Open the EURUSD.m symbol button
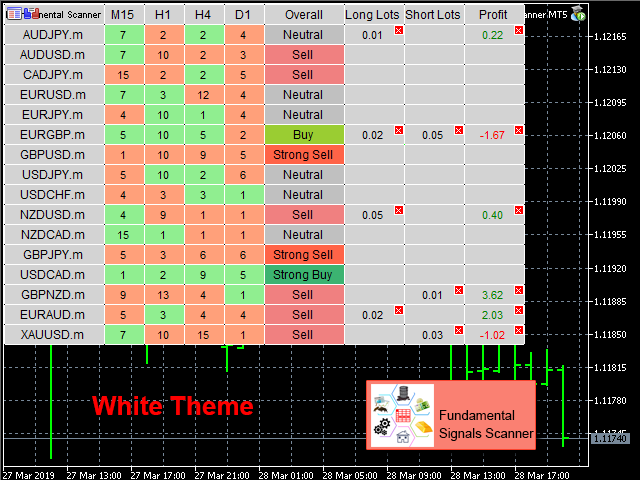This screenshot has width=640, height=480. (x=54, y=95)
